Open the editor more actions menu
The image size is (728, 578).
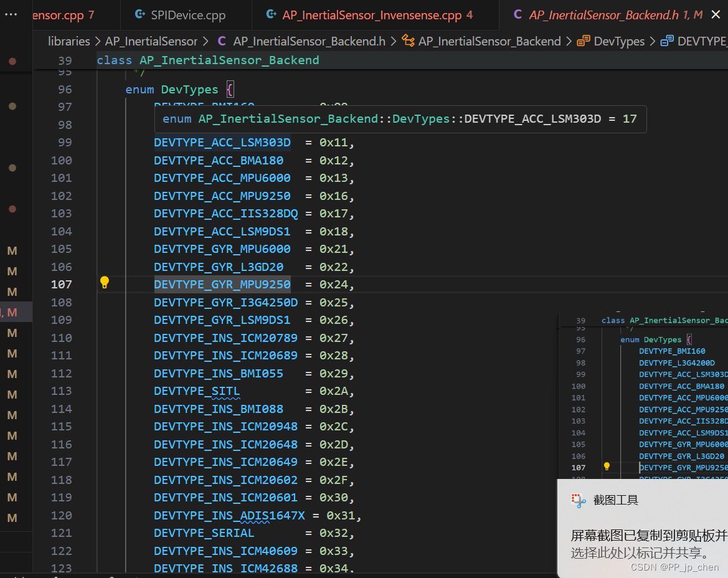click(10, 14)
